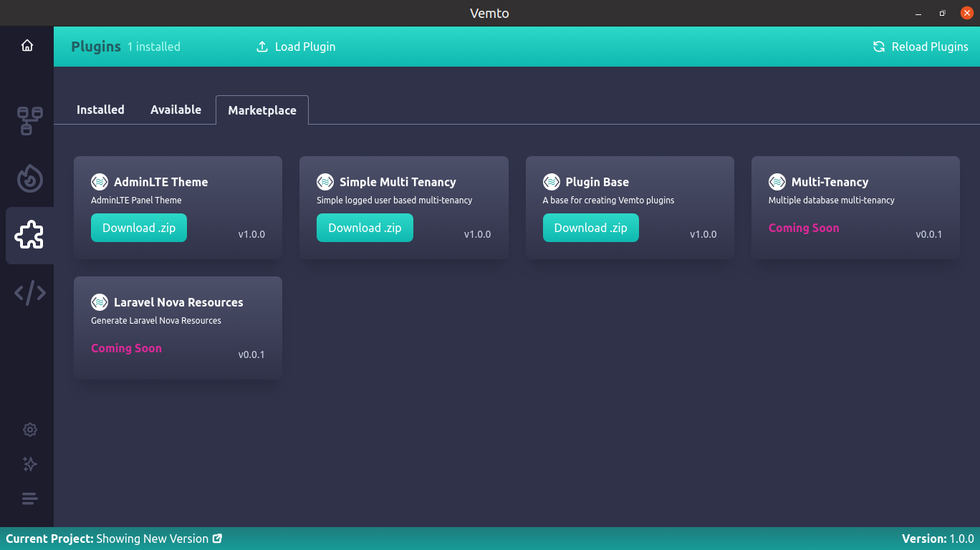
Task: Switch to the Installed tab
Action: click(100, 110)
